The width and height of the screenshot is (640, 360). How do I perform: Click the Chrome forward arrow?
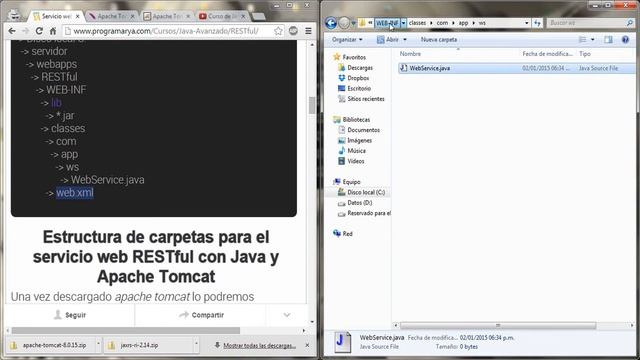(25, 31)
